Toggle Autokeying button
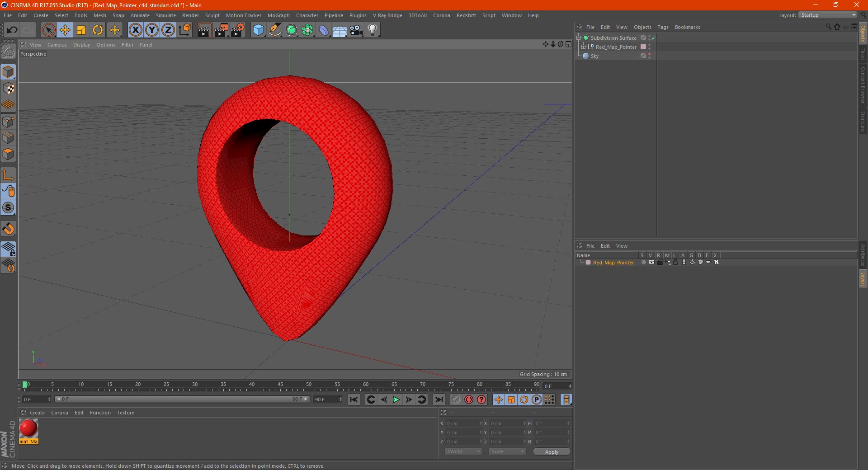 point(469,399)
